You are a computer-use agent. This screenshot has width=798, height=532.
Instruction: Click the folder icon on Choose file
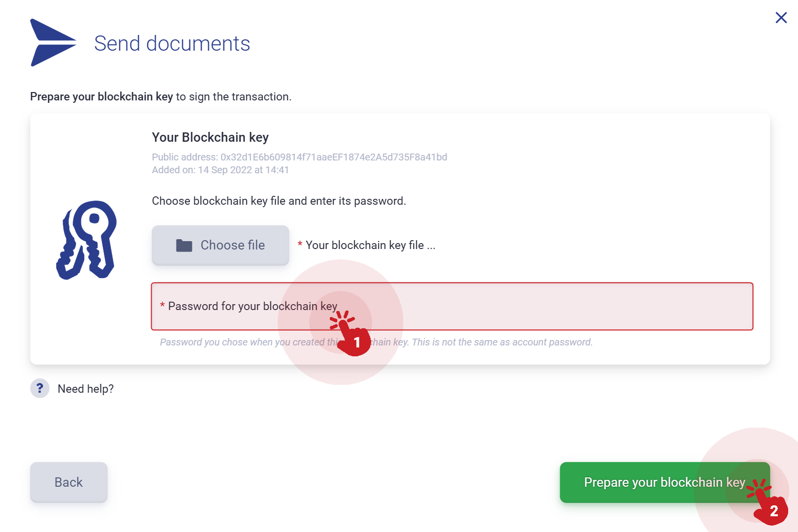click(x=184, y=245)
